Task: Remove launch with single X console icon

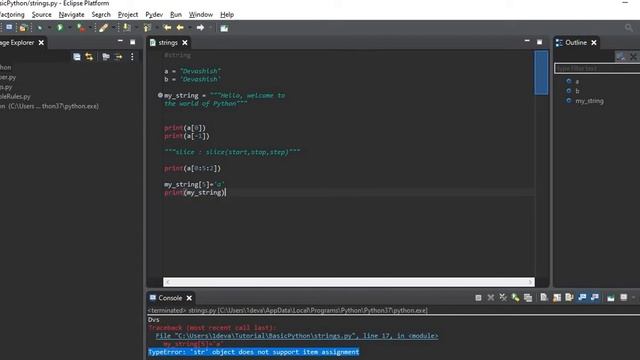Action: click(x=491, y=298)
